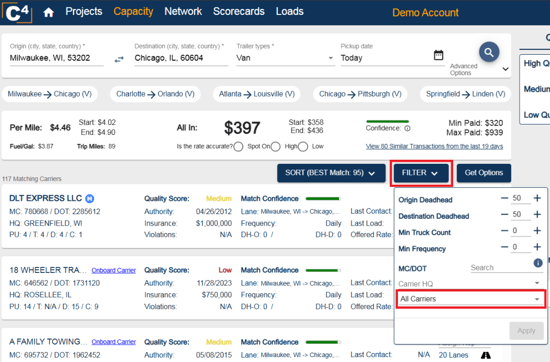Decrease Min Frequency with minus
Image resolution: width=550 pixels, height=362 pixels.
pyautogui.click(x=504, y=247)
